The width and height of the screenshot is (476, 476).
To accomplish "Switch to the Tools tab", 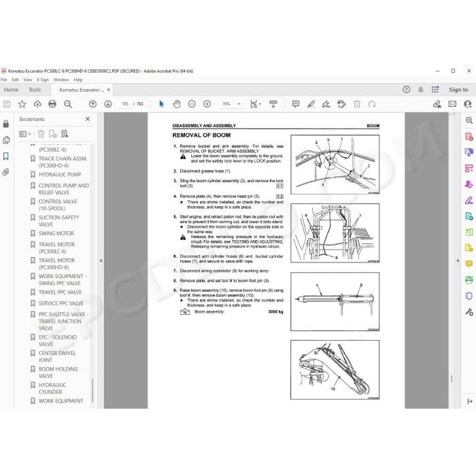I will pos(35,90).
